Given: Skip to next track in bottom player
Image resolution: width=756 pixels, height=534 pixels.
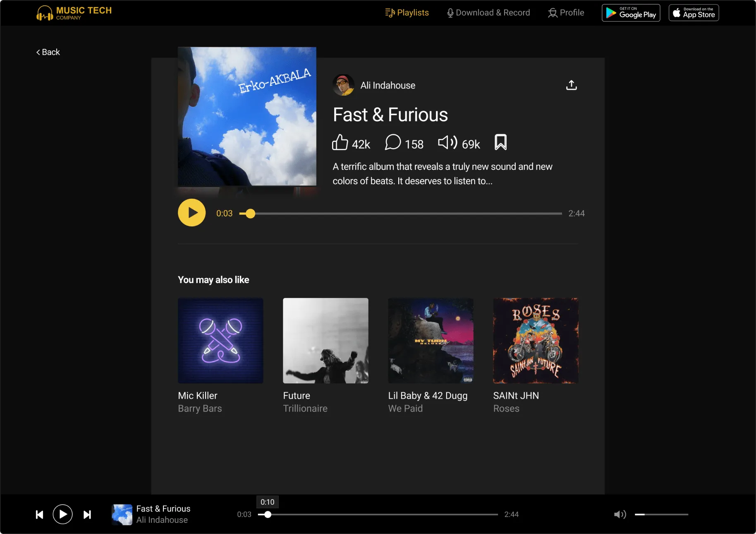Looking at the screenshot, I should [87, 515].
